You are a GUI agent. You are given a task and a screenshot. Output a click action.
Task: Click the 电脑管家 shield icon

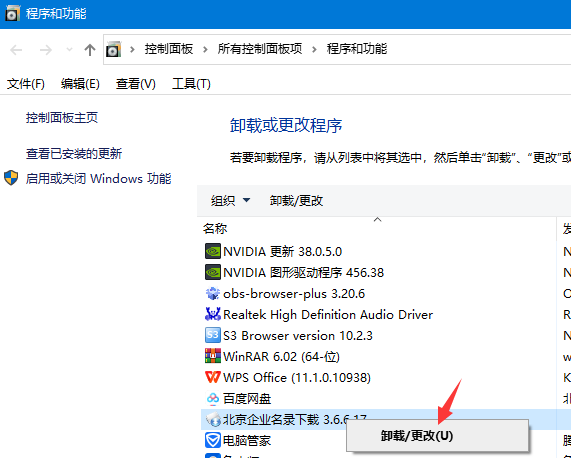(213, 441)
